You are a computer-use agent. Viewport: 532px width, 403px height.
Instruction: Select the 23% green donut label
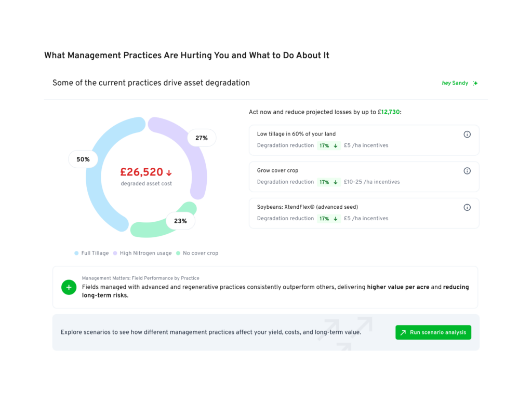tap(180, 221)
